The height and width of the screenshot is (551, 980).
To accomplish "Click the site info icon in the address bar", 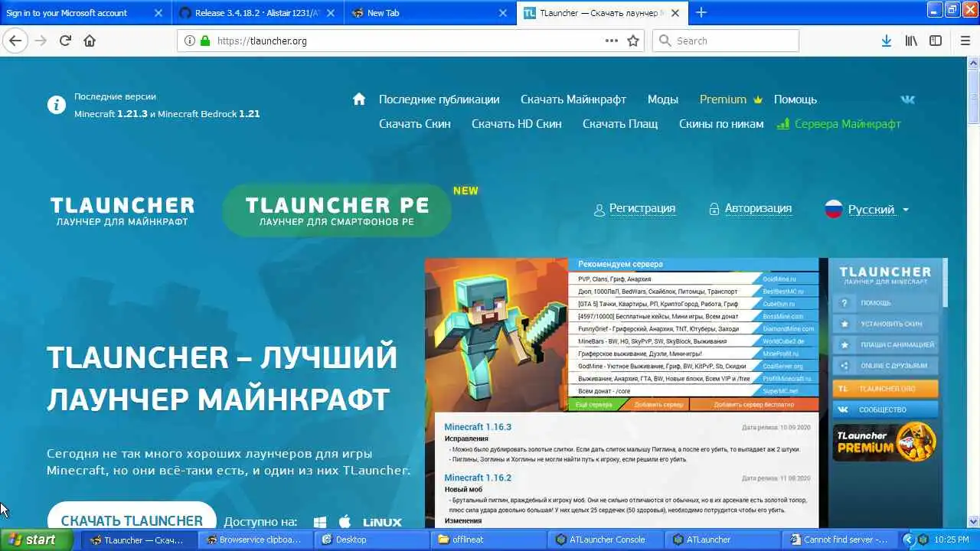I will click(x=190, y=41).
